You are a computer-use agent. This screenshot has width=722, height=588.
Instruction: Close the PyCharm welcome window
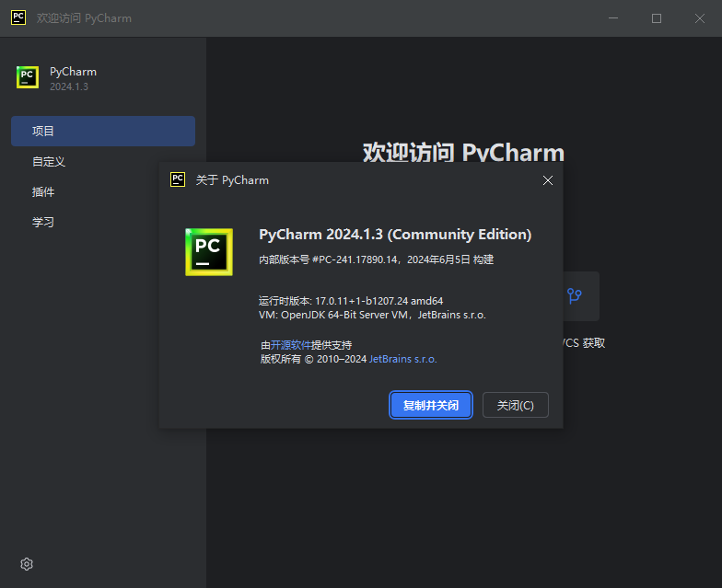(x=700, y=18)
